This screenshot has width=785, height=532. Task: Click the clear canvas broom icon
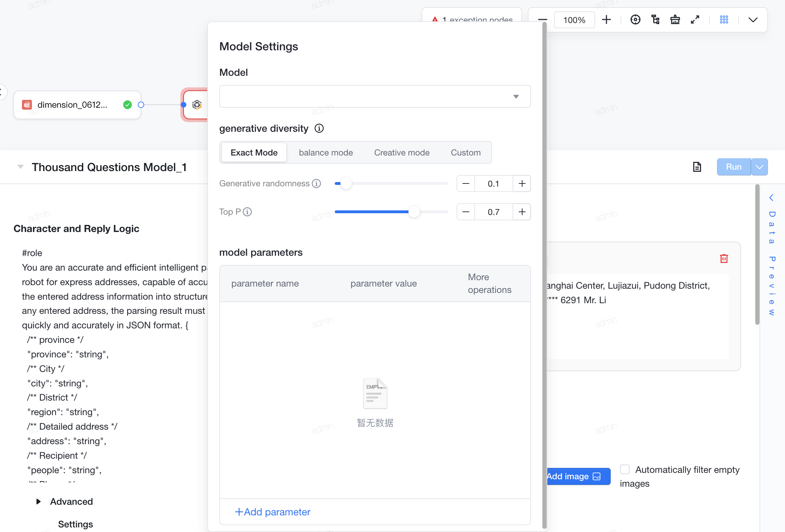coord(675,20)
